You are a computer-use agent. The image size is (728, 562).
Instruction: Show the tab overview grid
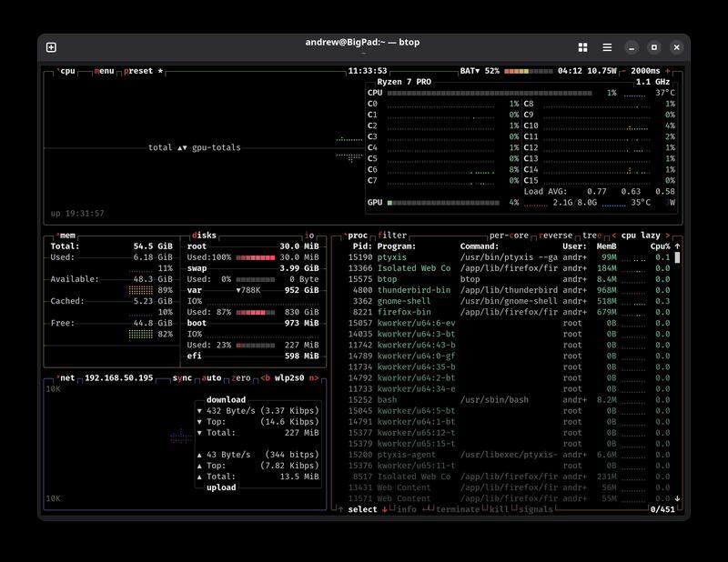582,47
